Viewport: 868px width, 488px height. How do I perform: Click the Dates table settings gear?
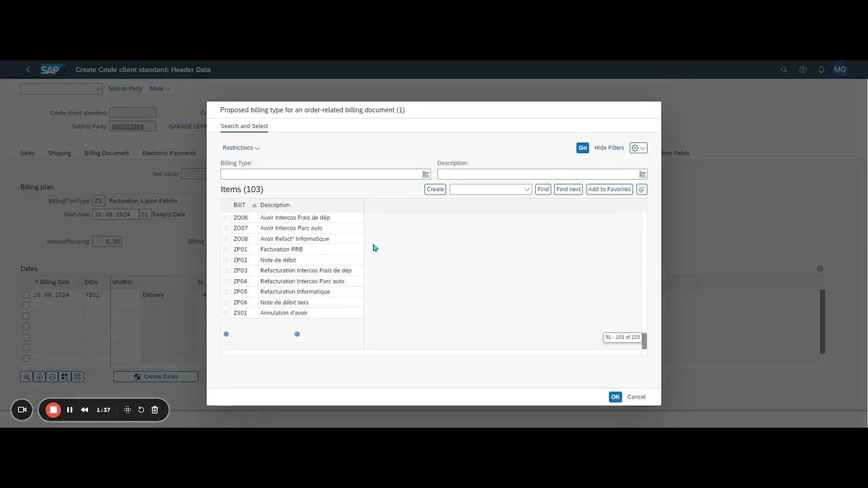(820, 269)
